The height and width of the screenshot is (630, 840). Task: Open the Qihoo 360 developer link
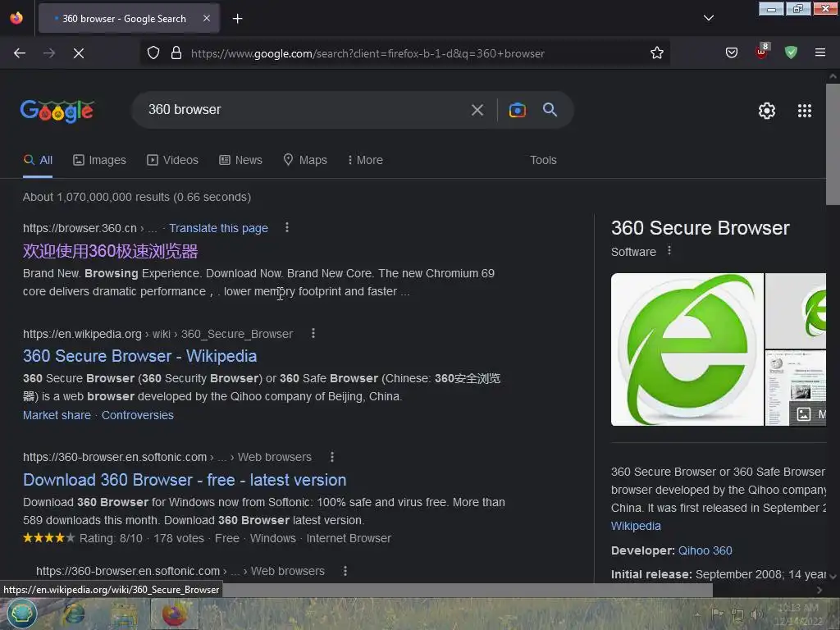click(x=705, y=550)
